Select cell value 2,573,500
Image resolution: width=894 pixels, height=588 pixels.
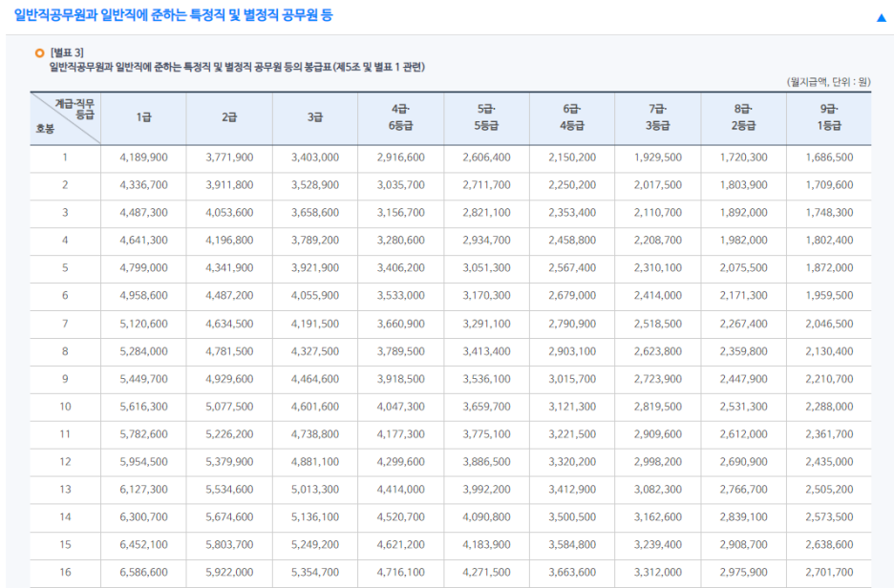coord(829,517)
